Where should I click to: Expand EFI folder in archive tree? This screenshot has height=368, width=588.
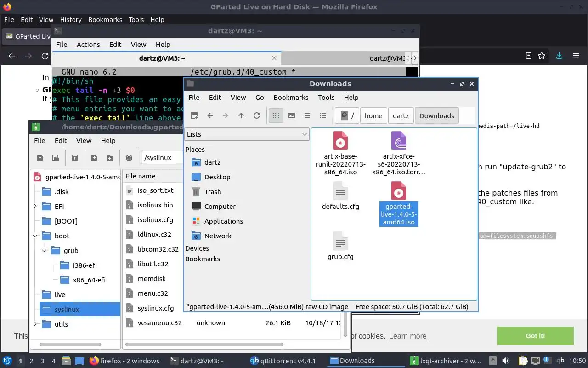coord(35,206)
